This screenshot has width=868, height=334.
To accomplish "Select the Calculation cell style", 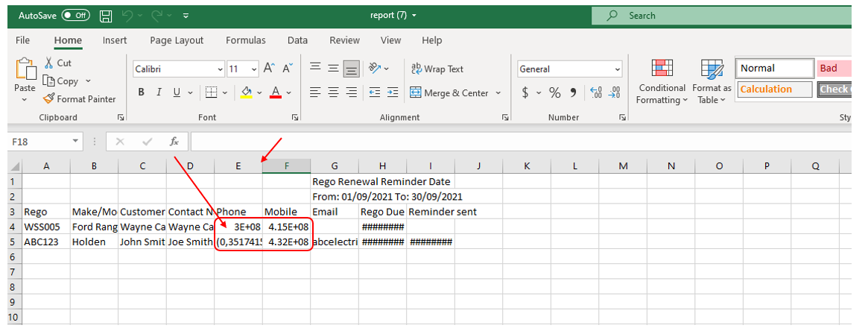I will 774,89.
